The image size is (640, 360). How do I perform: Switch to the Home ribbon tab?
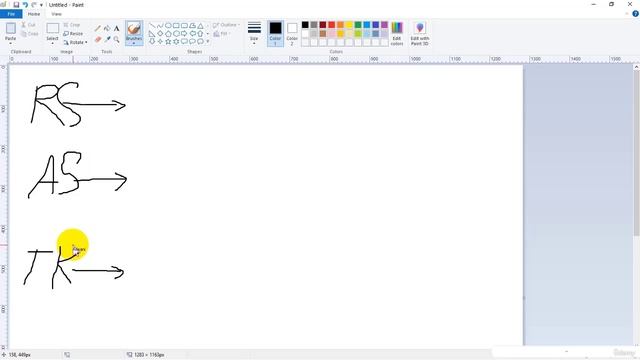(x=34, y=14)
